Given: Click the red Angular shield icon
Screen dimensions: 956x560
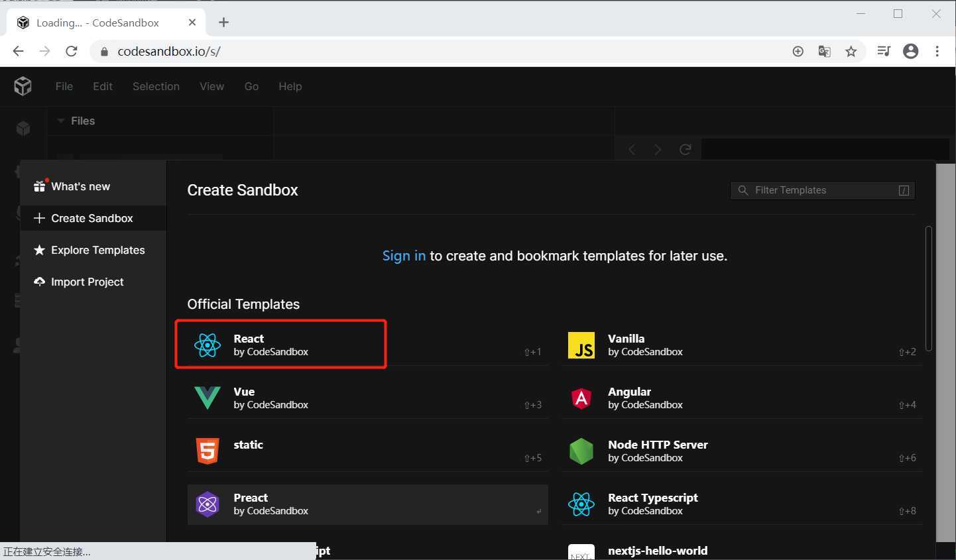Looking at the screenshot, I should 581,398.
